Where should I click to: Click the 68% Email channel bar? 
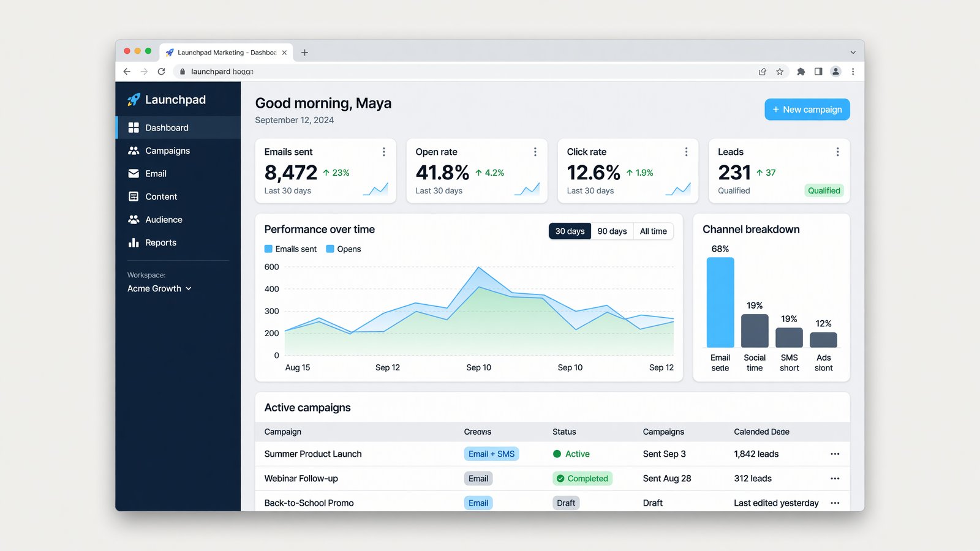pyautogui.click(x=720, y=302)
